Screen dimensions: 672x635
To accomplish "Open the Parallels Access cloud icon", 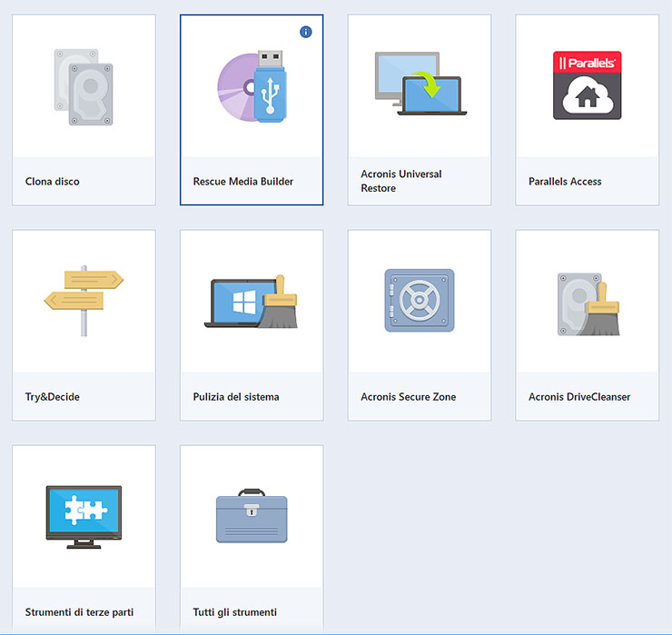I will 587,85.
